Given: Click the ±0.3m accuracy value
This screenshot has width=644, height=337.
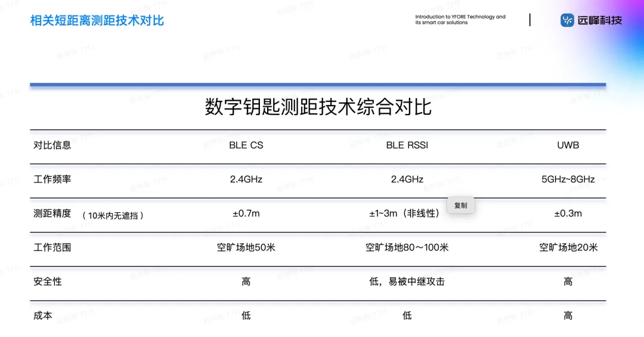Looking at the screenshot, I should pyautogui.click(x=568, y=214).
